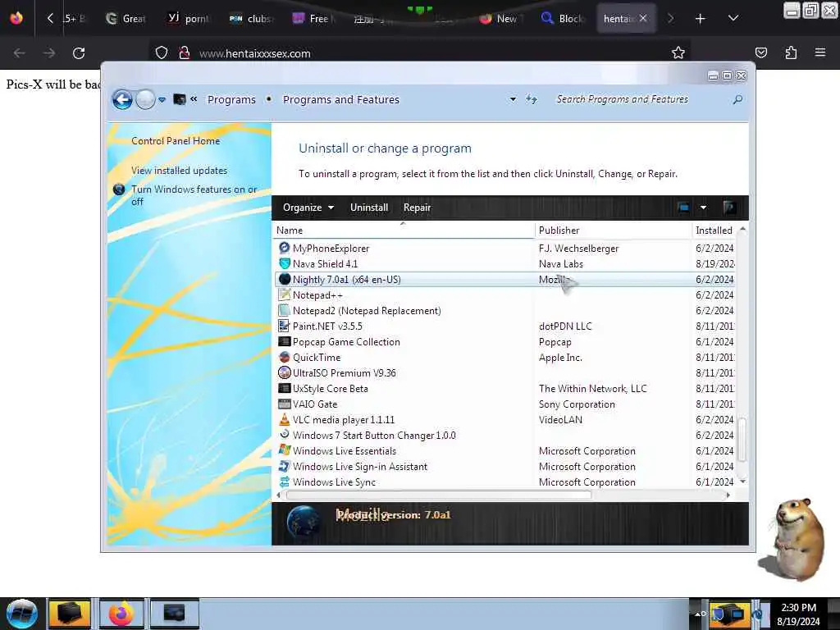
Task: Open a new browser tab
Action: click(x=701, y=19)
